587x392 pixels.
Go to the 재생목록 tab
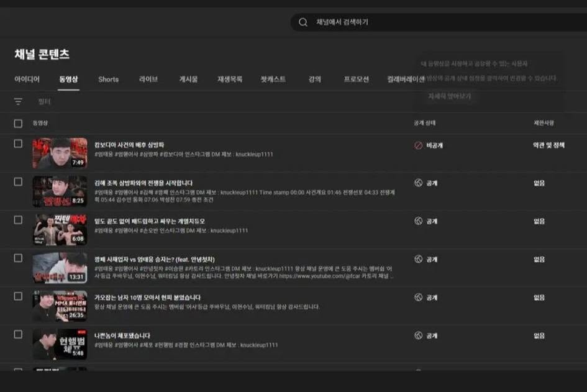click(x=229, y=80)
